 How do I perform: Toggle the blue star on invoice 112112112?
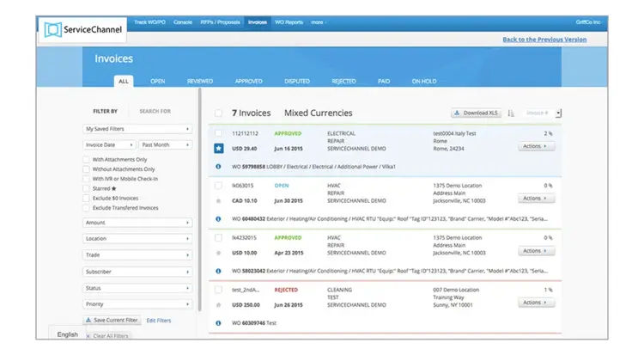pos(218,148)
